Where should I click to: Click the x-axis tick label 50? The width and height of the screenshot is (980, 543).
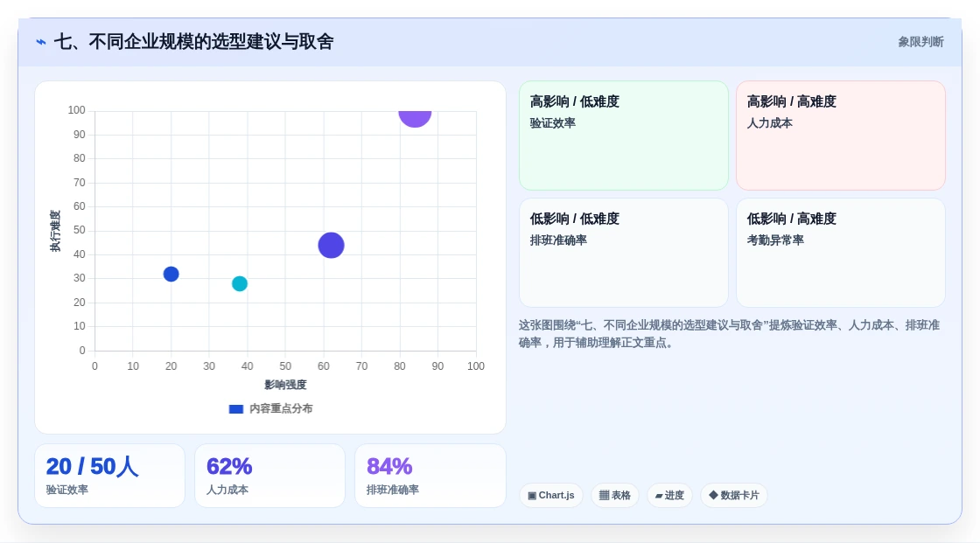click(x=285, y=366)
